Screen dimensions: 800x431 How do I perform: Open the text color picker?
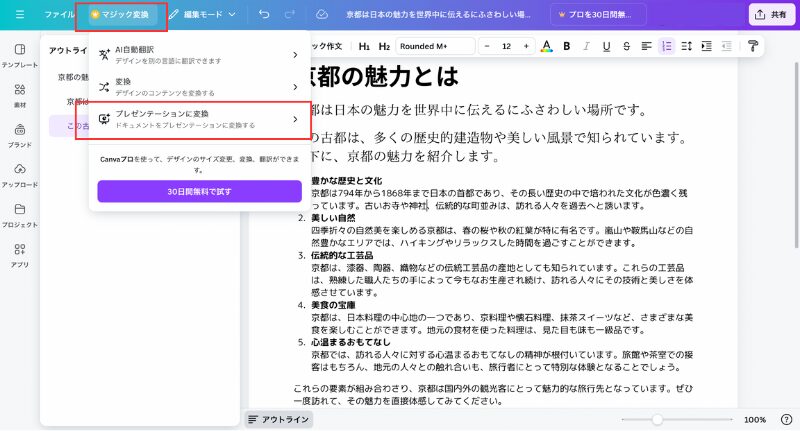(546, 46)
